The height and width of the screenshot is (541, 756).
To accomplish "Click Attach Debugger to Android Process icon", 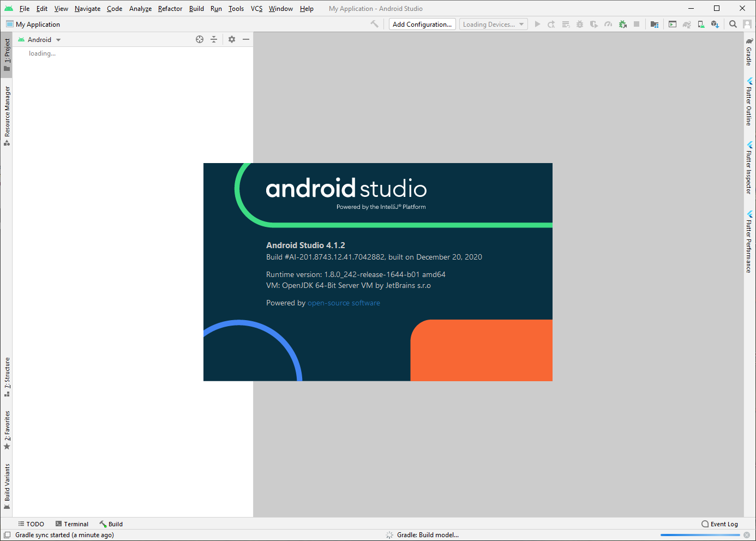I will pos(622,24).
